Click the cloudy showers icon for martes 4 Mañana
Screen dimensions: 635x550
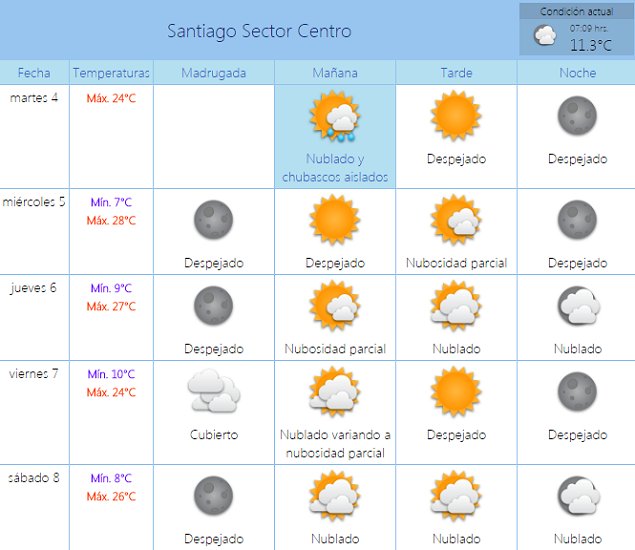pos(334,118)
